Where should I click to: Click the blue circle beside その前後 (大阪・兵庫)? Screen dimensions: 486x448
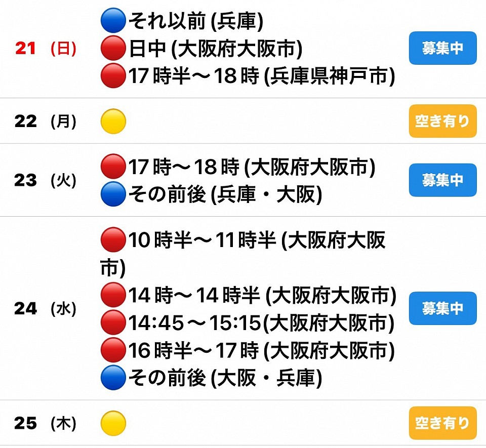[x=113, y=378]
